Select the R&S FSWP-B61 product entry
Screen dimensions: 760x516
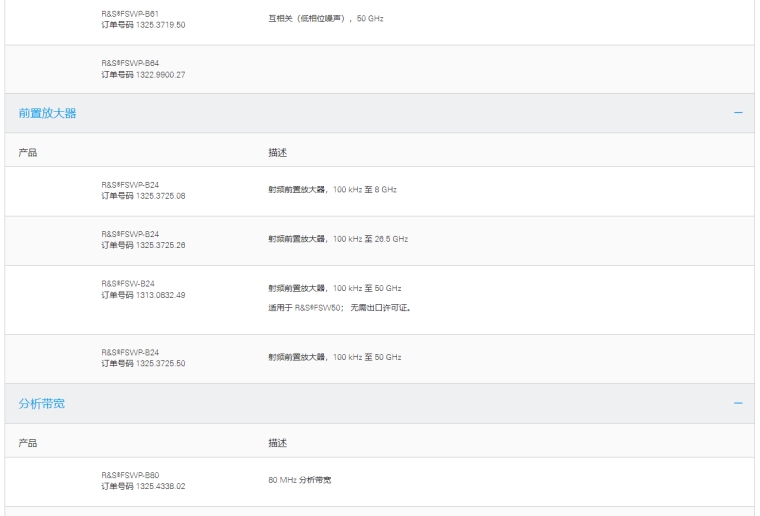pyautogui.click(x=130, y=13)
